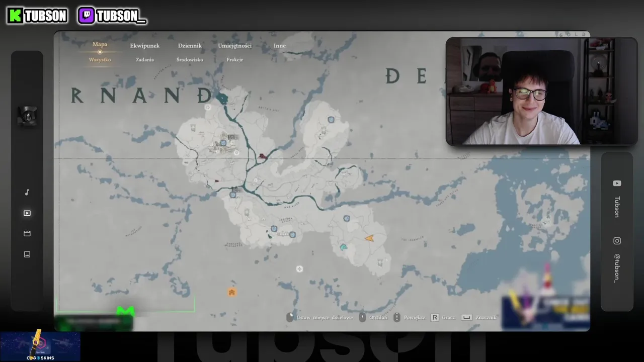Open the Dziennik tab
This screenshot has width=644, height=362.
pyautogui.click(x=190, y=46)
